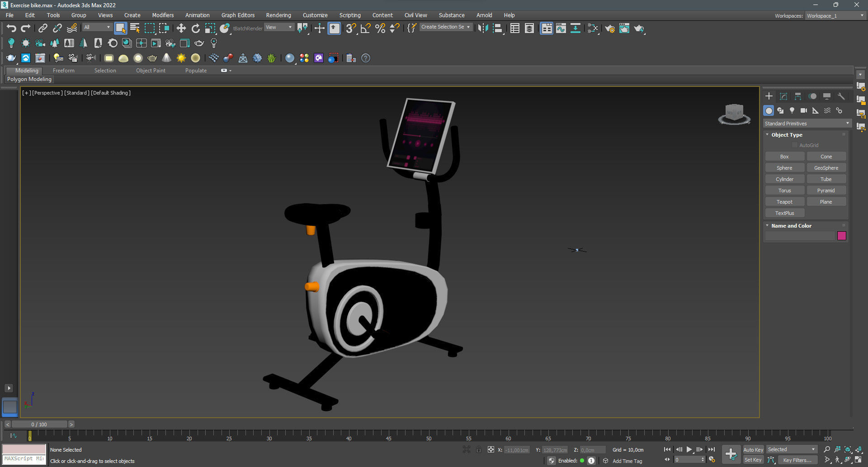Screen dimensions: 868x467
Task: Switch to the Freeform ribbon tab
Action: pyautogui.click(x=63, y=71)
